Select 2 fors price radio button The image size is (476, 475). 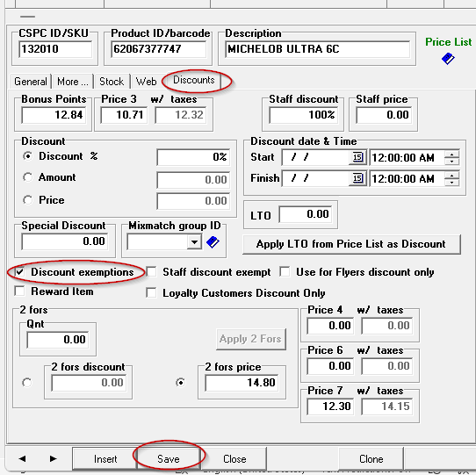pyautogui.click(x=181, y=383)
